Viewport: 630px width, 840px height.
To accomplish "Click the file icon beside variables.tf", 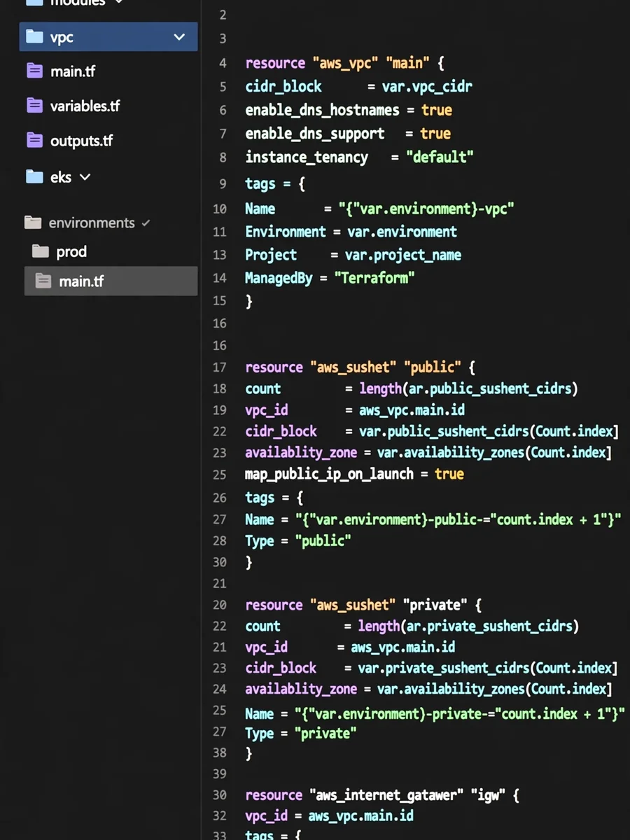I will pyautogui.click(x=35, y=106).
